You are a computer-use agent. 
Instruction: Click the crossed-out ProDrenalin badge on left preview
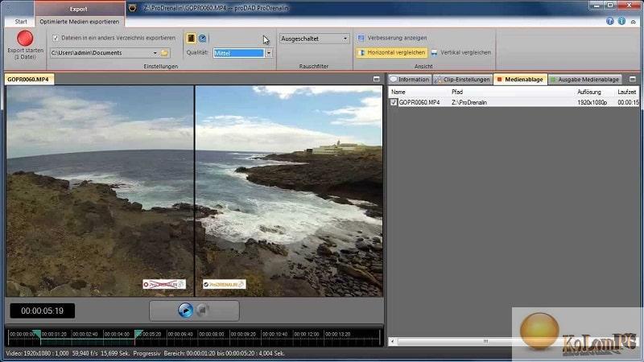click(x=164, y=284)
